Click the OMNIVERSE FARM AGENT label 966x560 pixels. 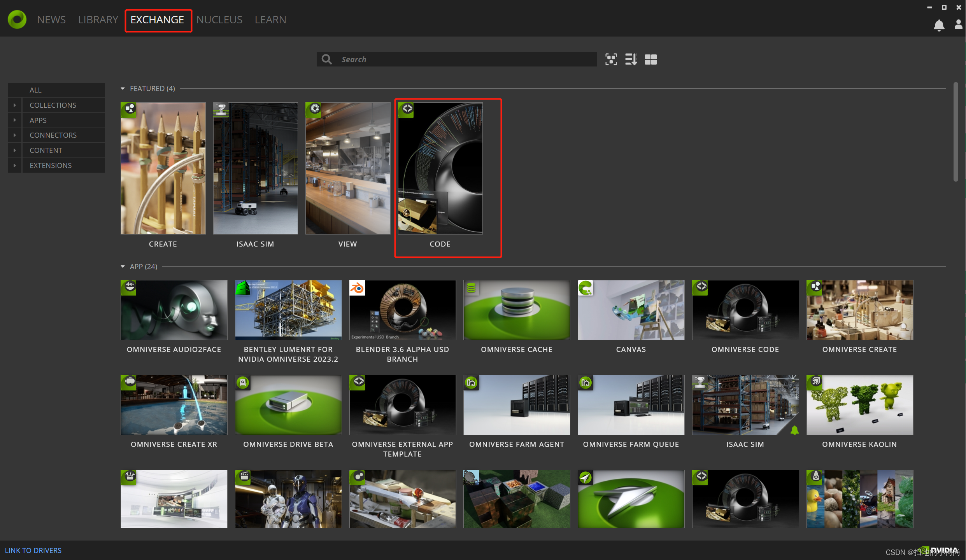tap(517, 444)
